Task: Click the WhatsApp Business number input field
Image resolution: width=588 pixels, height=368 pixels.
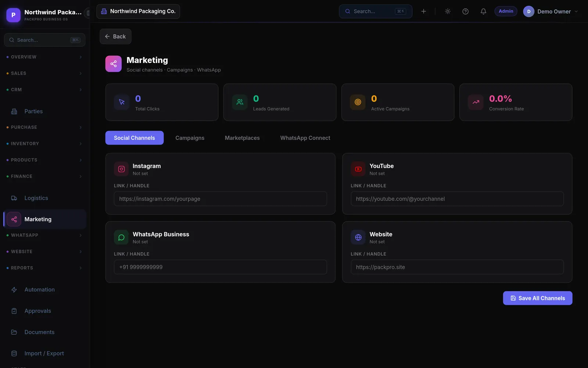Action: point(220,267)
